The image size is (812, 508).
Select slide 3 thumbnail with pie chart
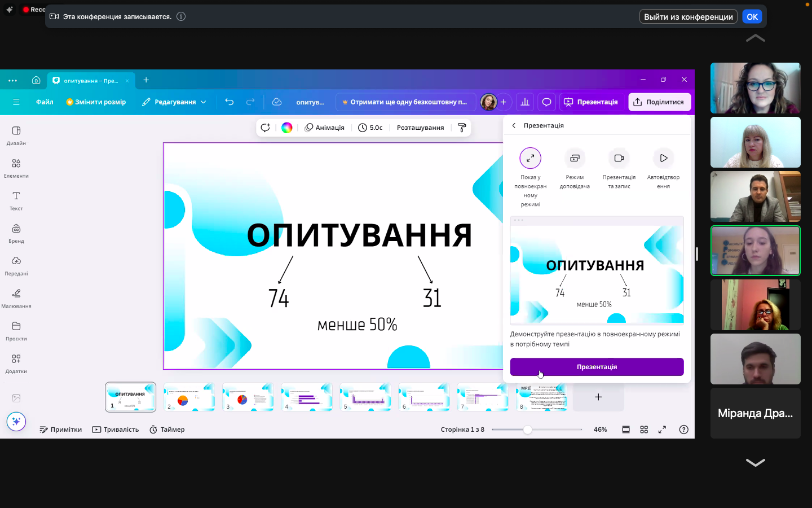(x=248, y=397)
